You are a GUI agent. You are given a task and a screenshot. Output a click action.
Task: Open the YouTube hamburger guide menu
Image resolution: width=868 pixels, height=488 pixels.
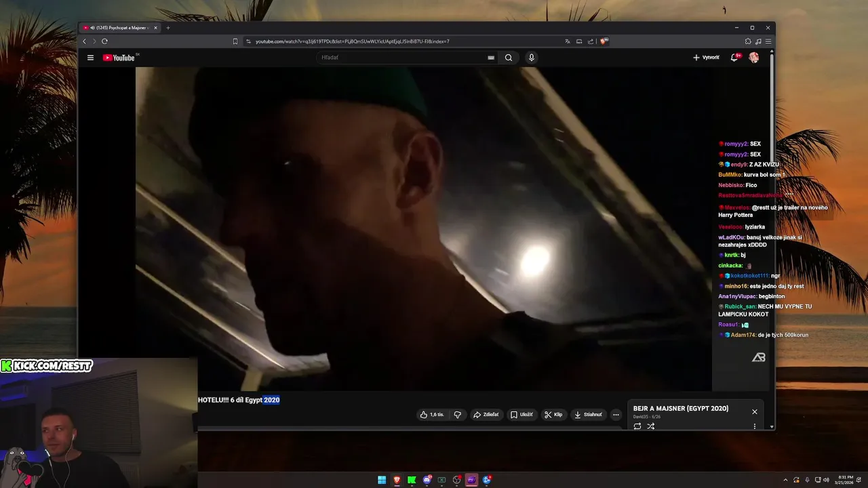pyautogui.click(x=90, y=58)
